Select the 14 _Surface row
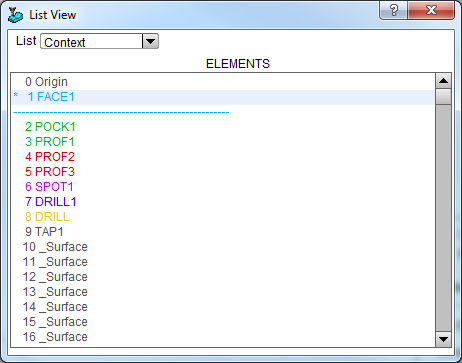This screenshot has width=462, height=363. (223, 307)
